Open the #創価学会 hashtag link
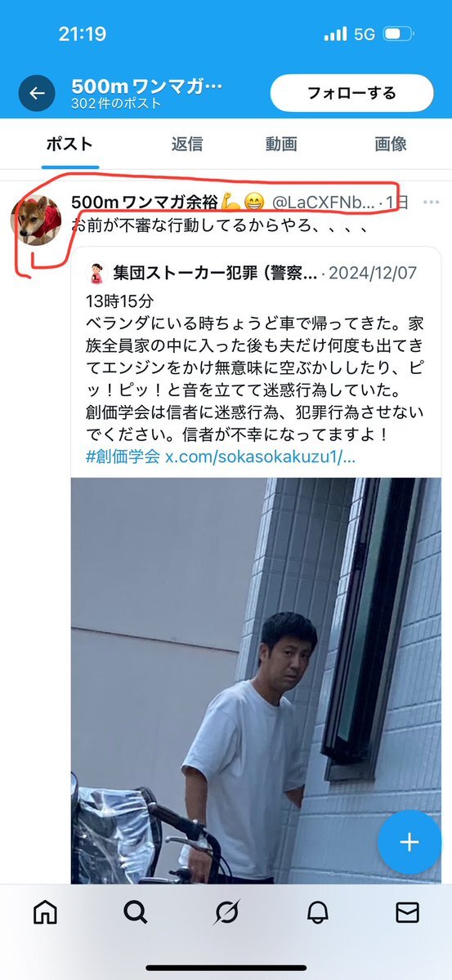Screen dimensions: 452x980 (123, 457)
